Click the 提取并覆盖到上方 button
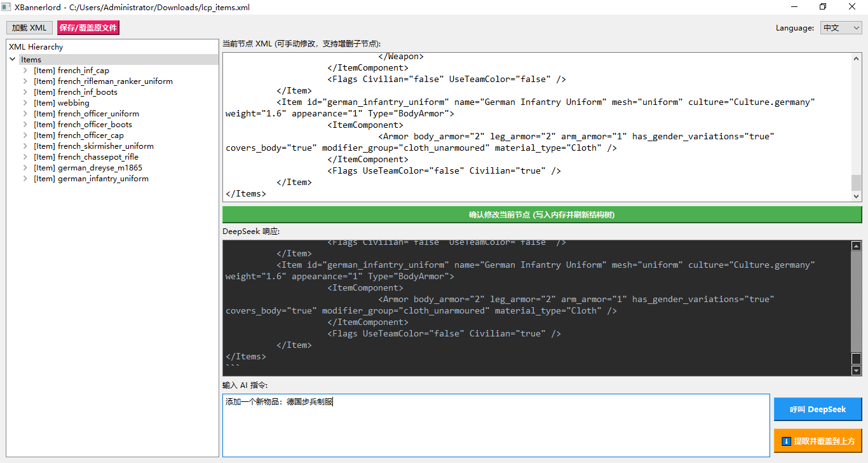The image size is (868, 463). click(x=818, y=441)
